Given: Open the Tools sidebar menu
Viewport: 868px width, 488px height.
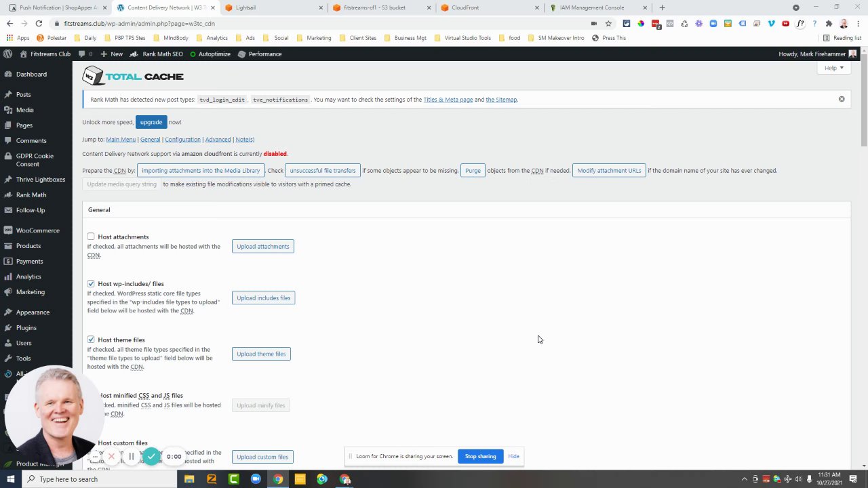Looking at the screenshot, I should [23, 359].
